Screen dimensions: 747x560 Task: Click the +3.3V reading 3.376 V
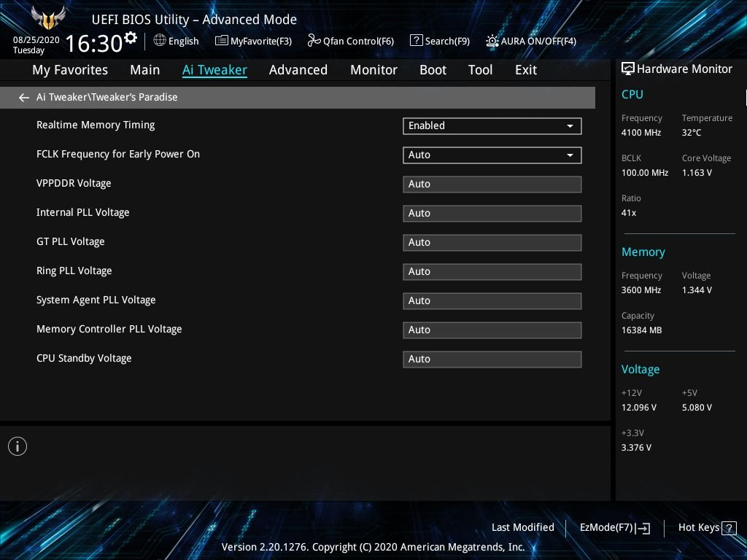pos(636,448)
